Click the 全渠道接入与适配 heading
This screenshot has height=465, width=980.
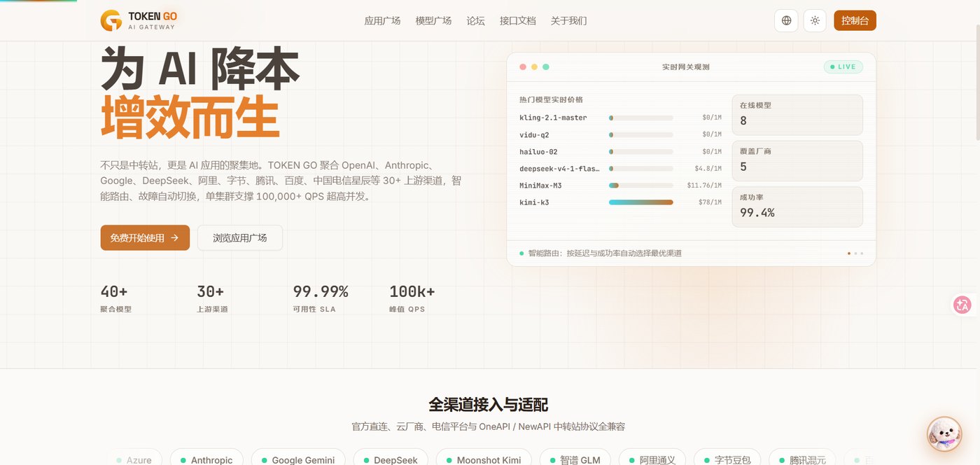(489, 405)
